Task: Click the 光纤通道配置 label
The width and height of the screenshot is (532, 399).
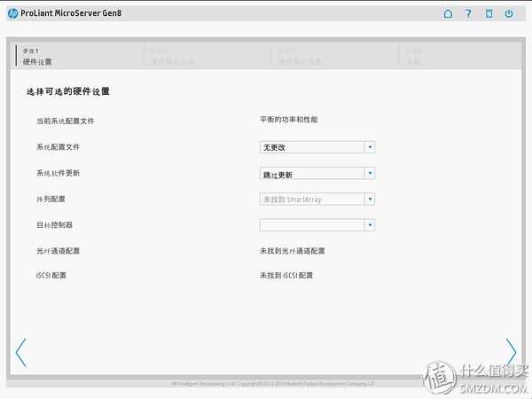Action: pos(58,251)
